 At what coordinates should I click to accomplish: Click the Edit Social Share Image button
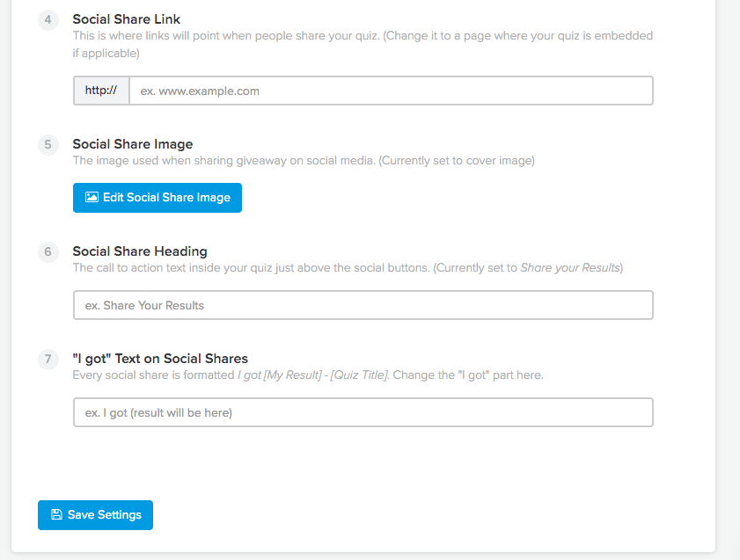coord(158,198)
